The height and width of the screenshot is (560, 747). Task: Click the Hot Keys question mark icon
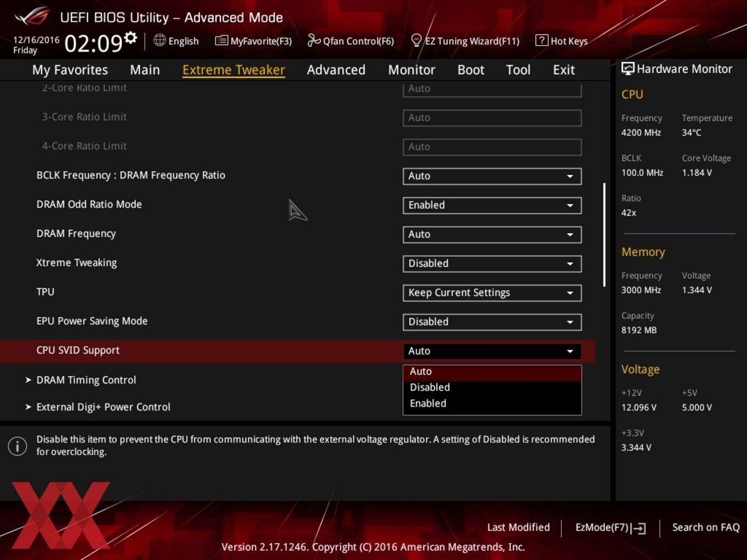tap(541, 40)
